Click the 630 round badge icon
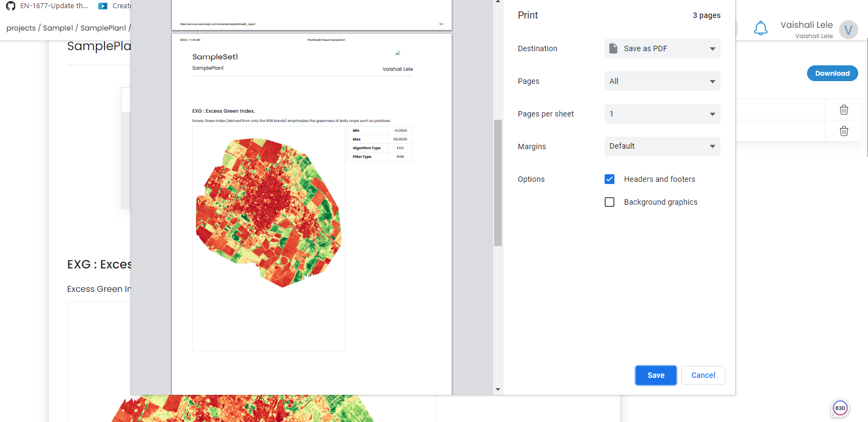The width and height of the screenshot is (868, 422). (x=840, y=408)
